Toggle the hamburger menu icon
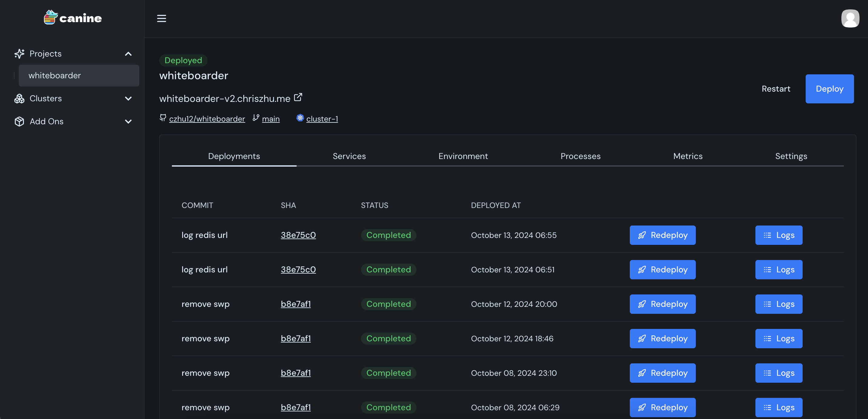Viewport: 868px width, 419px height. (x=161, y=18)
